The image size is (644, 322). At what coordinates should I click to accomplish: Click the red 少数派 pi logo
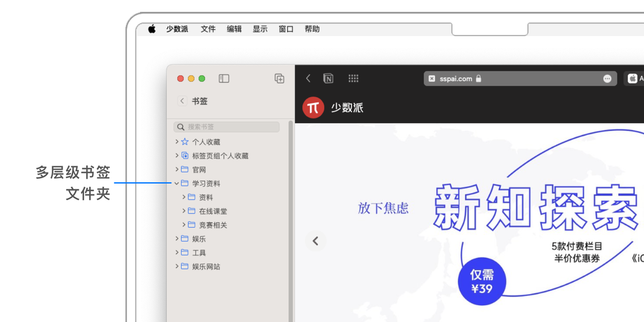[x=313, y=108]
